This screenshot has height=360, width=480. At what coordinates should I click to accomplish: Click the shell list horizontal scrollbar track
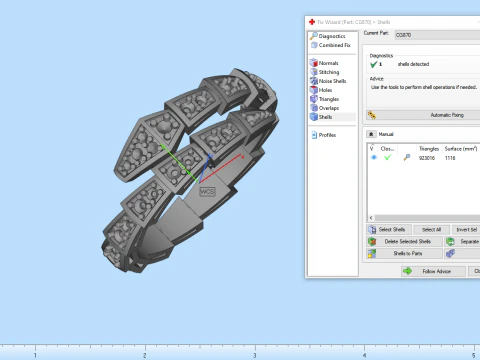click(427, 218)
